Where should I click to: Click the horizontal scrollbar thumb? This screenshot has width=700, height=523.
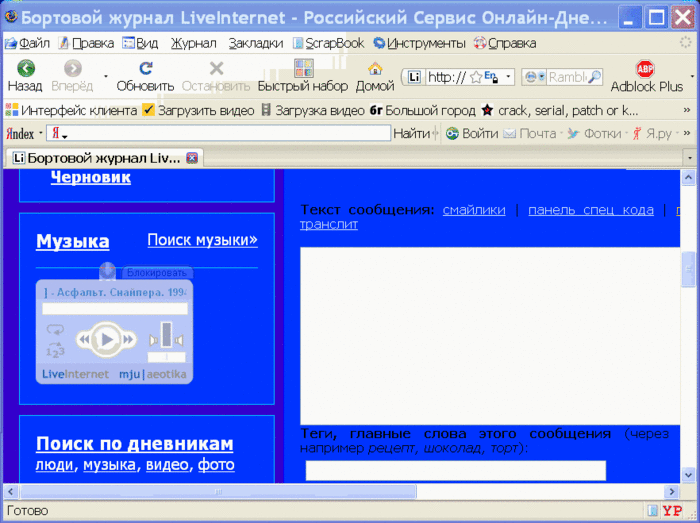(219, 492)
